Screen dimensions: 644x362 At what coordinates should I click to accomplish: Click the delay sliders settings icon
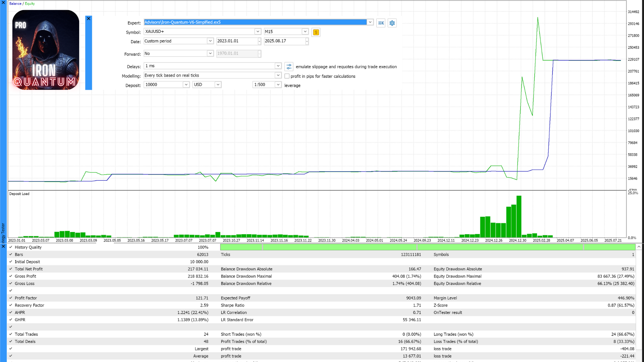tap(289, 66)
